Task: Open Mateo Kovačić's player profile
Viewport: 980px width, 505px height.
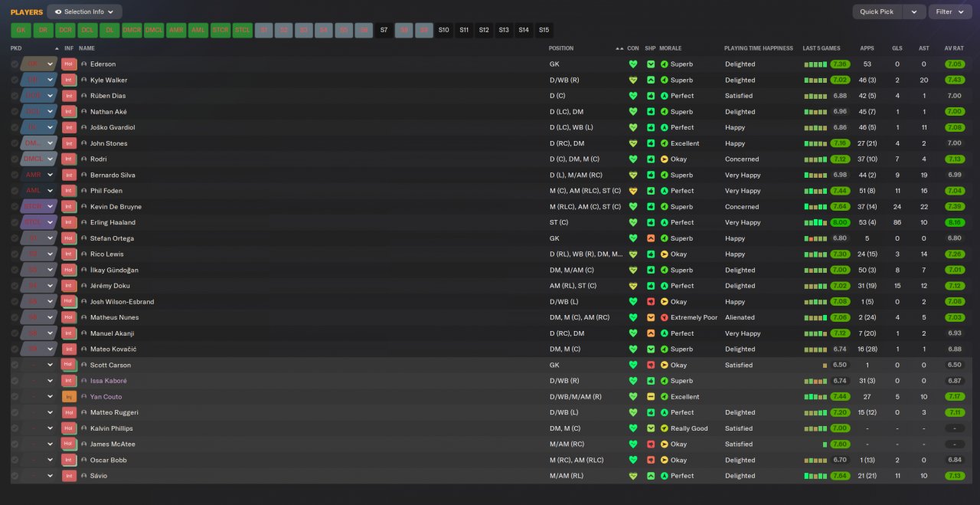Action: point(113,349)
